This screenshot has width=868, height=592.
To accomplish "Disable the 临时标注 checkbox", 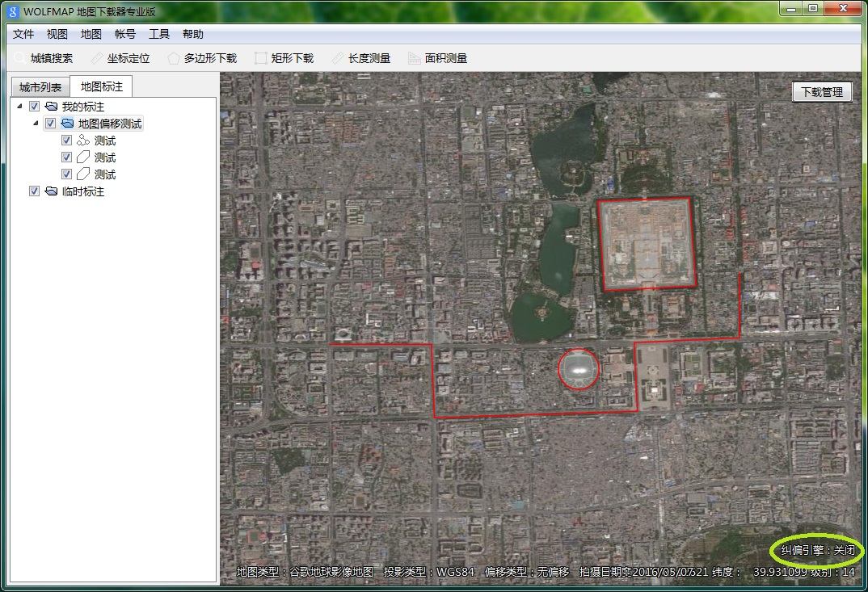I will 34,191.
